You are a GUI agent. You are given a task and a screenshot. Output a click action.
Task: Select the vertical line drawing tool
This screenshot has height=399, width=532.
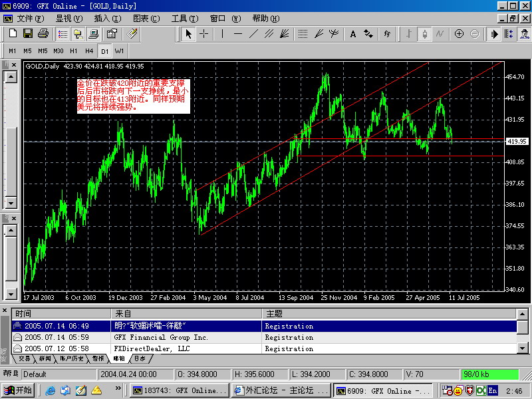pyautogui.click(x=222, y=34)
